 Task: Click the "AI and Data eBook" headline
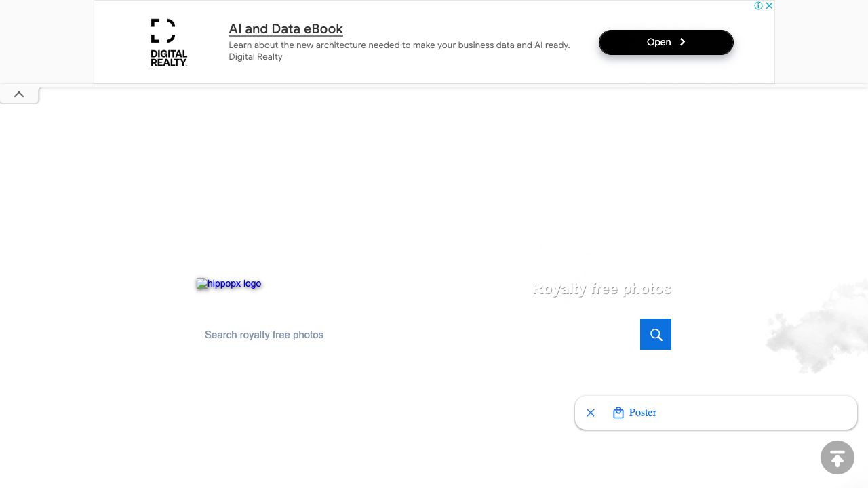(285, 29)
